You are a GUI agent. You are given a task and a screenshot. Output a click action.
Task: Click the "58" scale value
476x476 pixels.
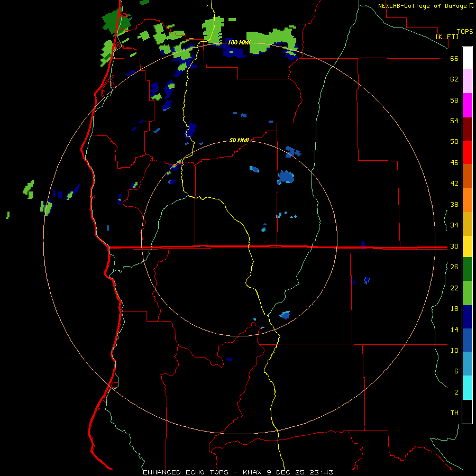point(454,100)
